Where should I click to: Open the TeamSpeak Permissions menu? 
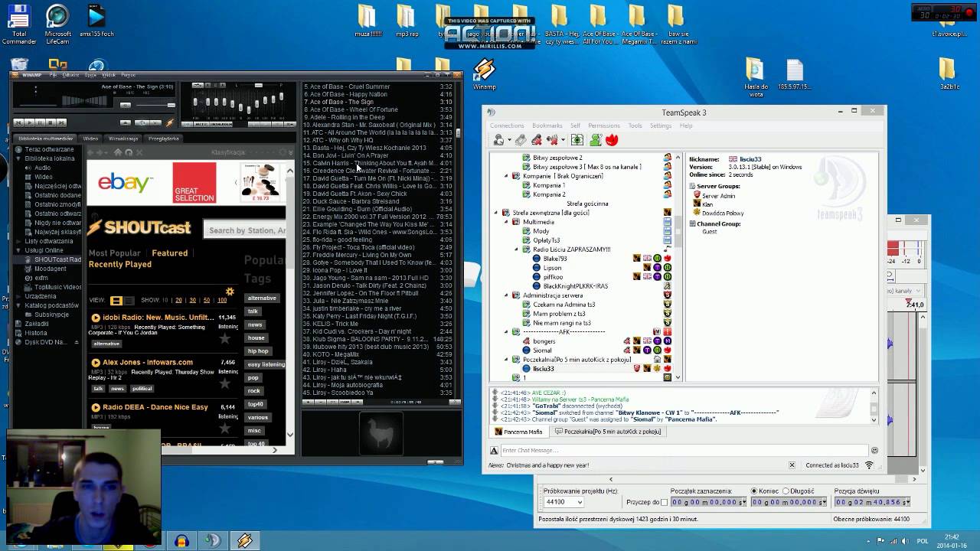[x=604, y=126]
